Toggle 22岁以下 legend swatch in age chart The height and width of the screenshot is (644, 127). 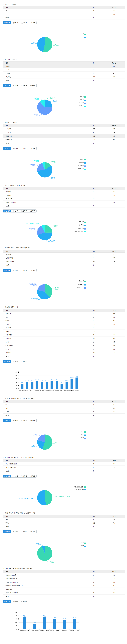click(85, 97)
